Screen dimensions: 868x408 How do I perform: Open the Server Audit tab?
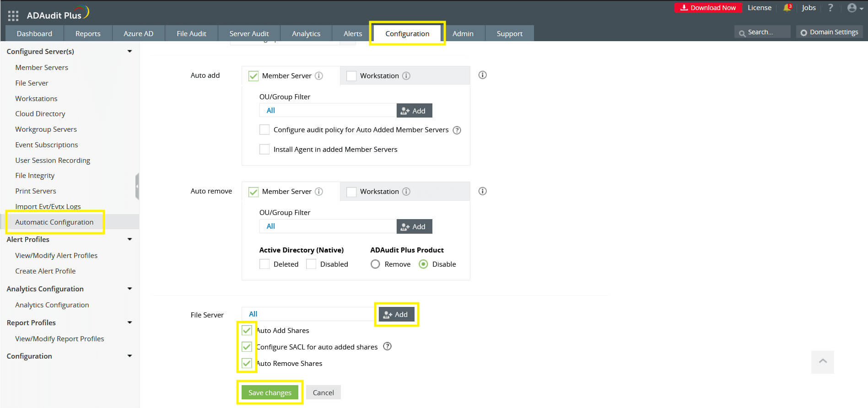click(x=249, y=33)
